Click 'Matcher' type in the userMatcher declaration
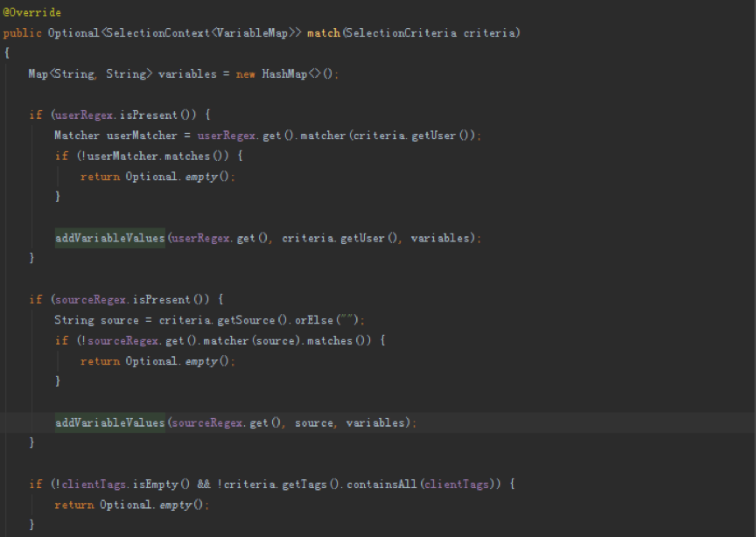This screenshot has height=537, width=756. [x=77, y=136]
